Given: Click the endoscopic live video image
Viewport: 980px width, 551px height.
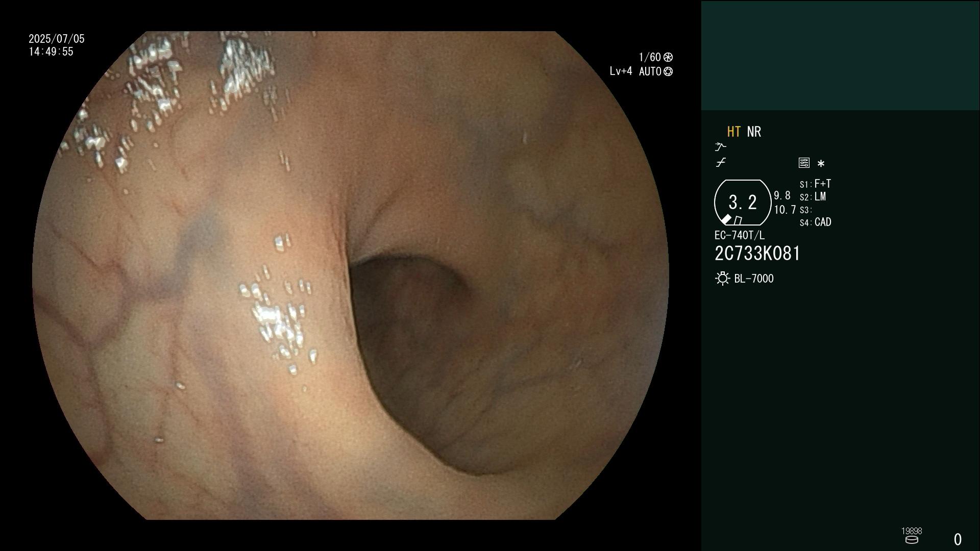Looking at the screenshot, I should pyautogui.click(x=351, y=275).
